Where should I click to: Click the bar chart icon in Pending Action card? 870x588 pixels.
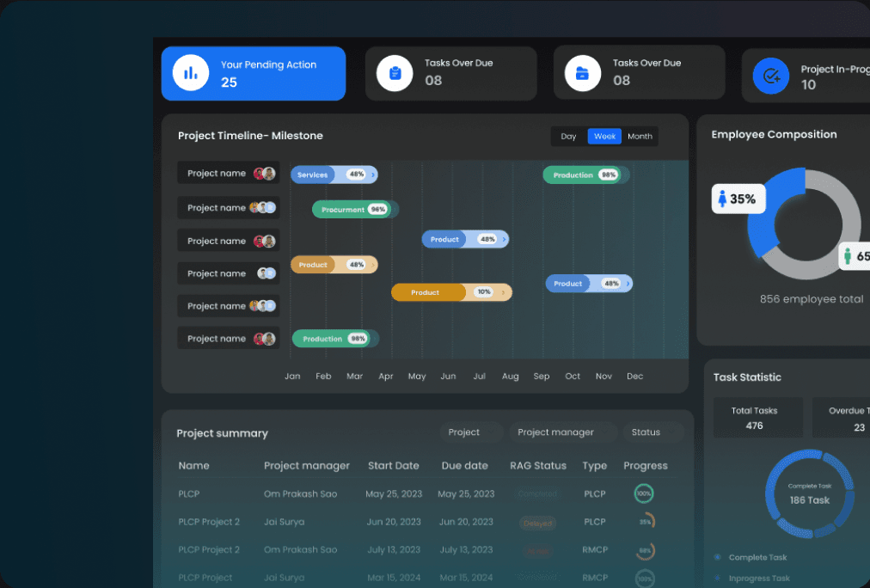(x=191, y=73)
